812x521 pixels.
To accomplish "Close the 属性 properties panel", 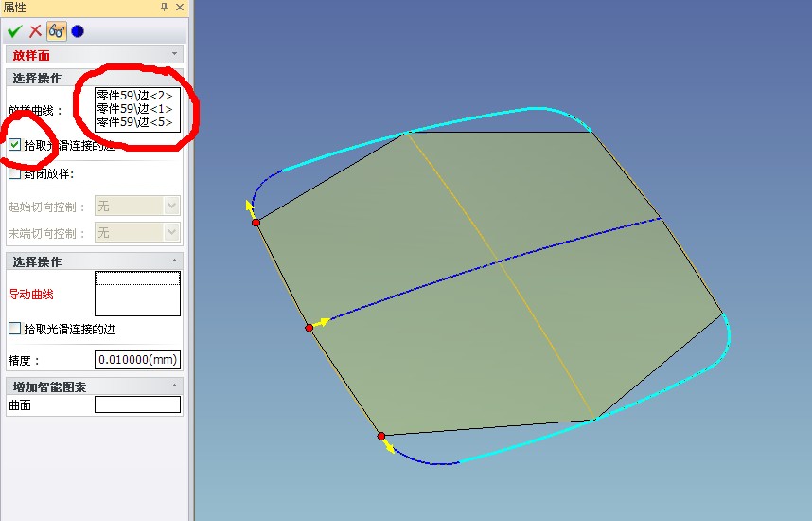I will [180, 7].
